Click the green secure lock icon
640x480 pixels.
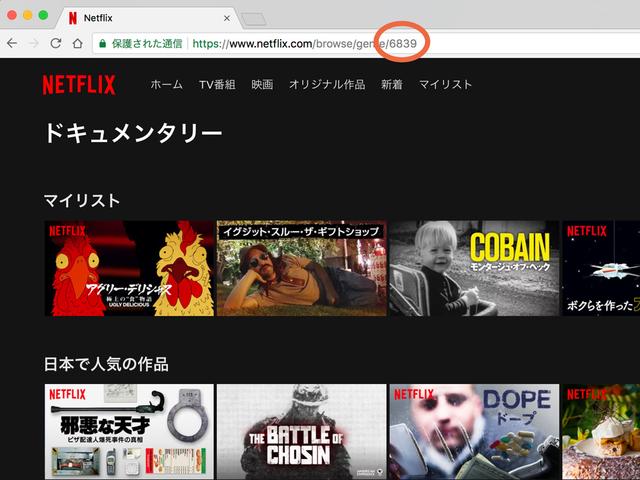click(x=102, y=43)
